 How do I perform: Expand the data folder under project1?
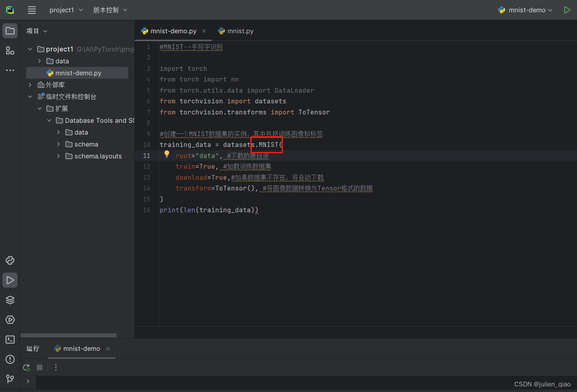pos(40,61)
